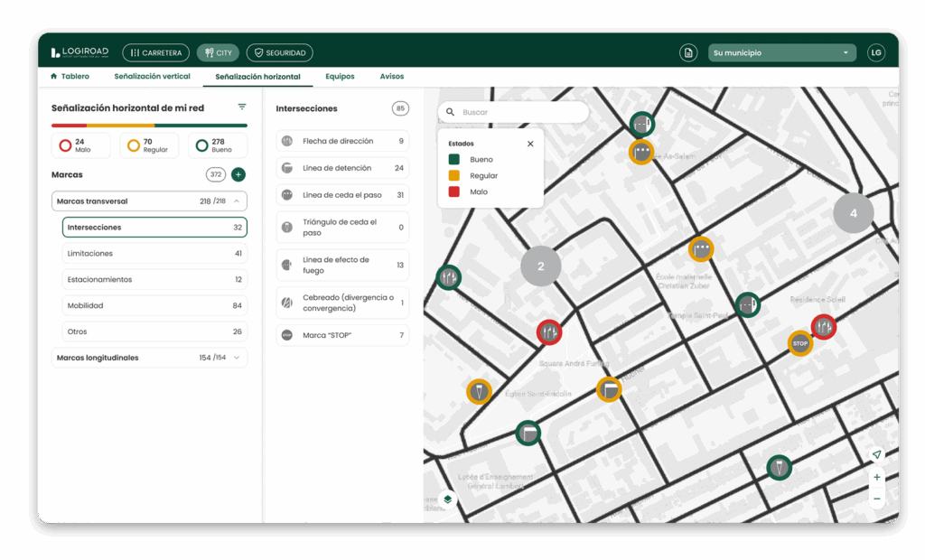Toggle the Bueno status filter
This screenshot has height=560, width=925.
coord(217,145)
